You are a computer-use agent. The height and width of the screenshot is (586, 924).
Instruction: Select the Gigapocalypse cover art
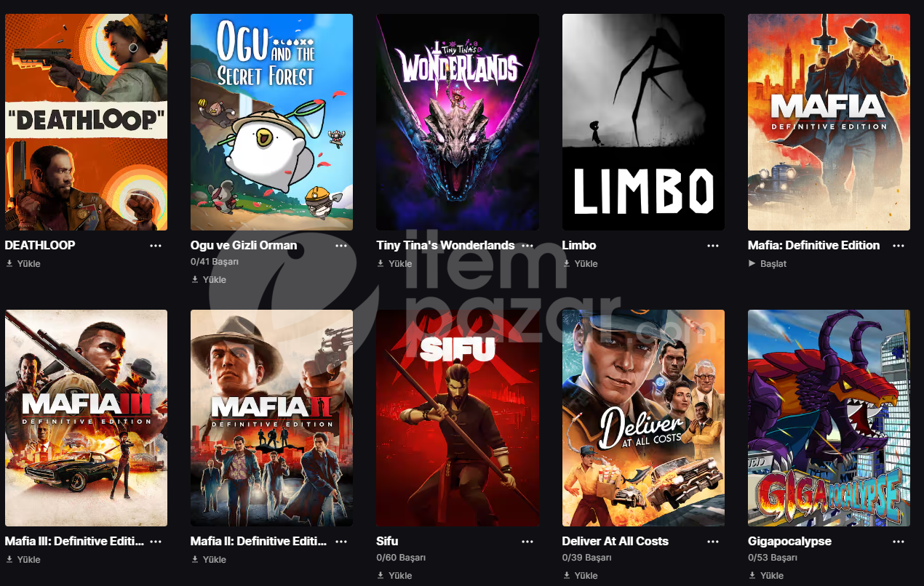pyautogui.click(x=829, y=418)
